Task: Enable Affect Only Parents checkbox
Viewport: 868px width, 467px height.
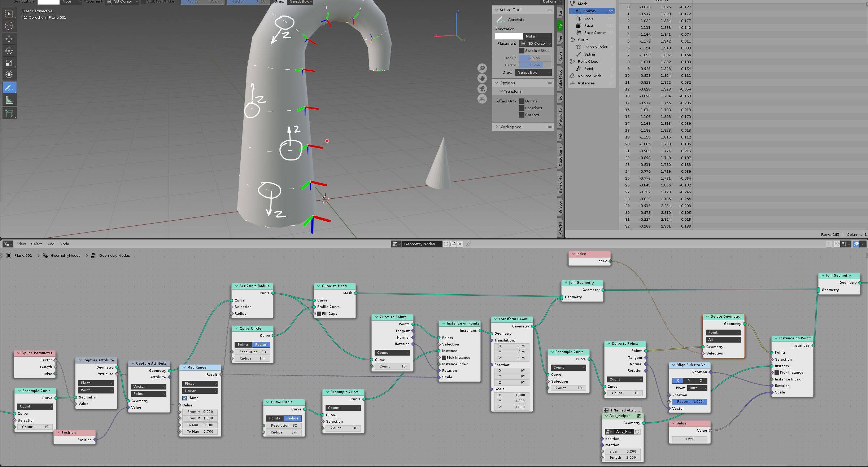Action: click(x=522, y=115)
